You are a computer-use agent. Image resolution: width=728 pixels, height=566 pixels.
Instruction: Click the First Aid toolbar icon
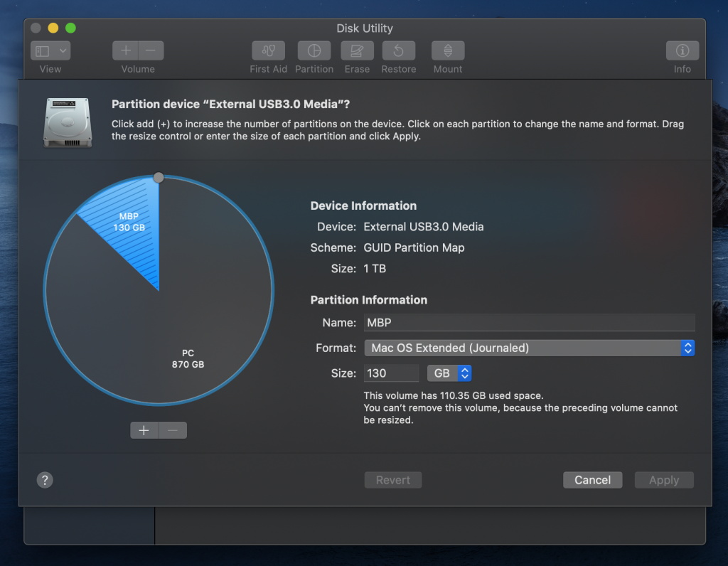pyautogui.click(x=268, y=51)
